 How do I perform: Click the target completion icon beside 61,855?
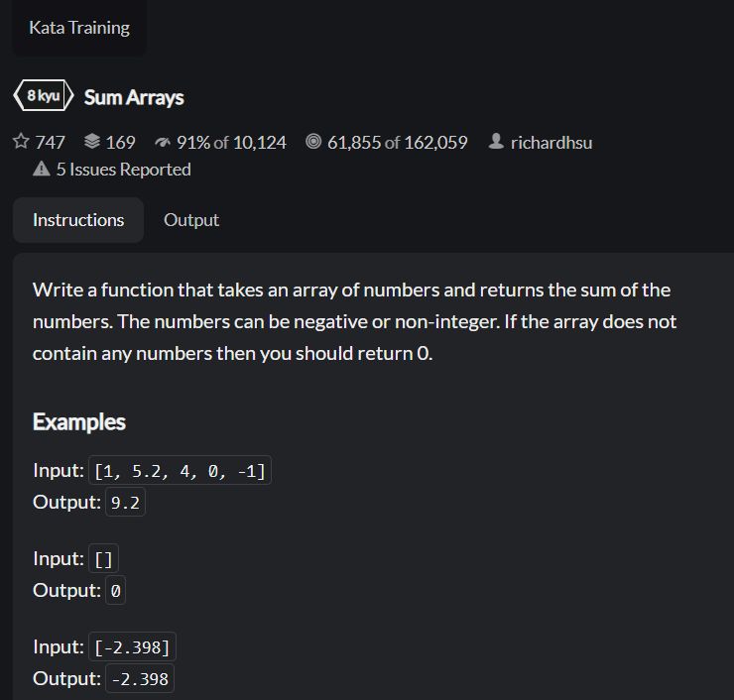click(313, 142)
